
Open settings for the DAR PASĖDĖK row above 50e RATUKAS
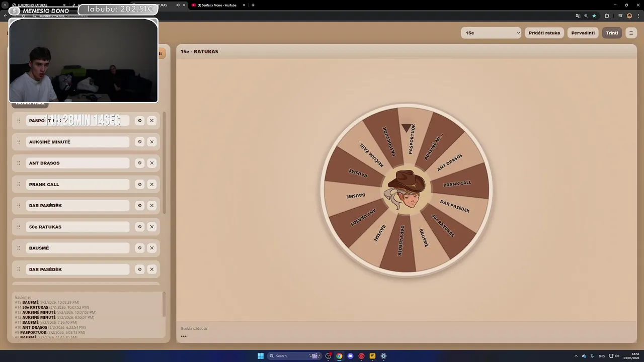[140, 206]
